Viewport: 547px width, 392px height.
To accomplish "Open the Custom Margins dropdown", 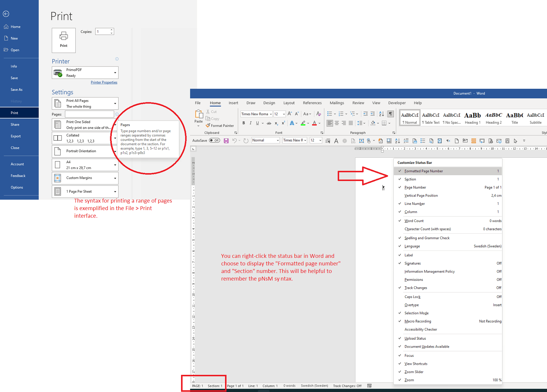I will [85, 178].
